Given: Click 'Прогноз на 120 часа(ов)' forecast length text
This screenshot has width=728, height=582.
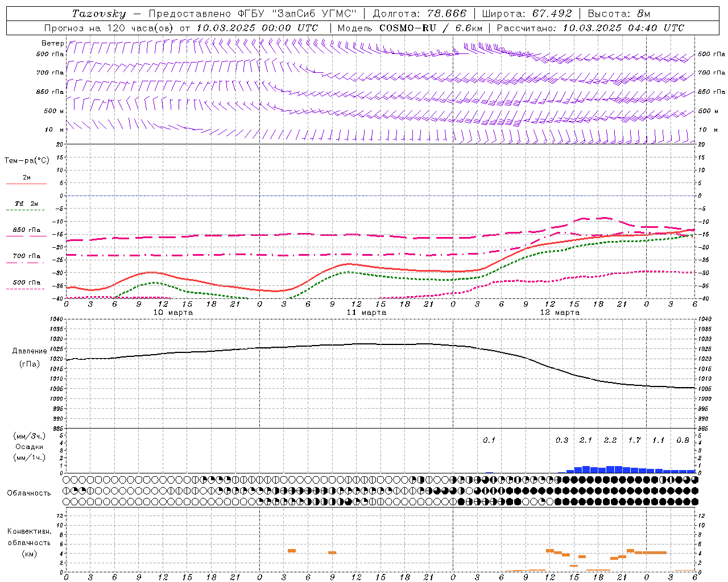Looking at the screenshot, I should point(110,28).
